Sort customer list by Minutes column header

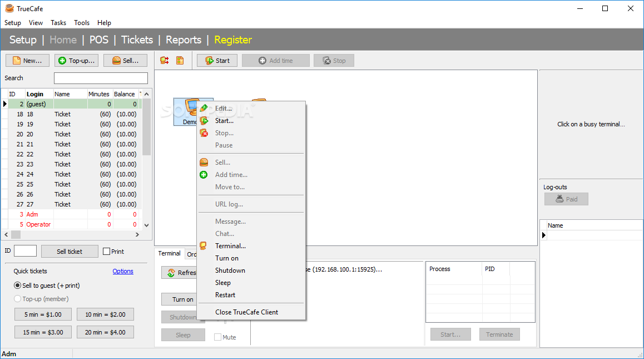(98, 94)
